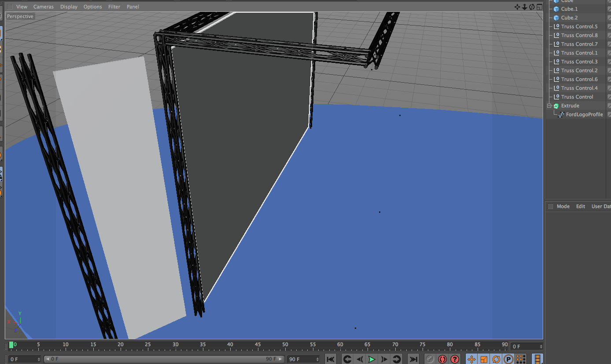The image size is (611, 364).
Task: Click the Cube.1 object icon
Action: [556, 9]
